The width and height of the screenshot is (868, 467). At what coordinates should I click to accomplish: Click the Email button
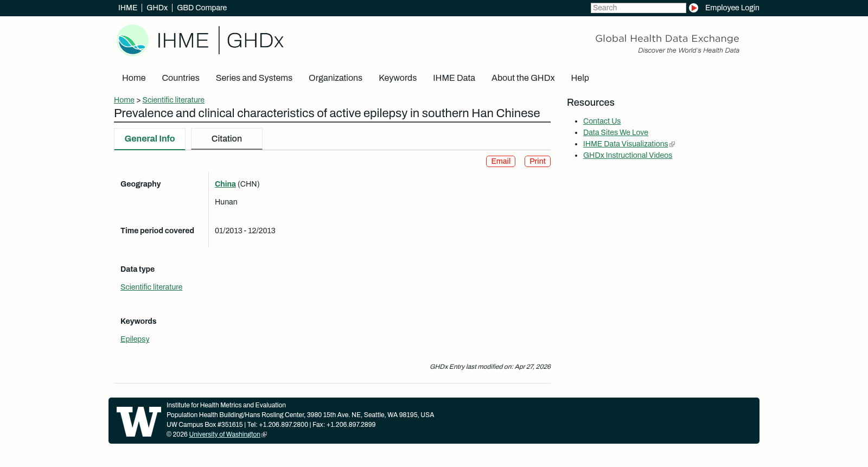coord(501,162)
